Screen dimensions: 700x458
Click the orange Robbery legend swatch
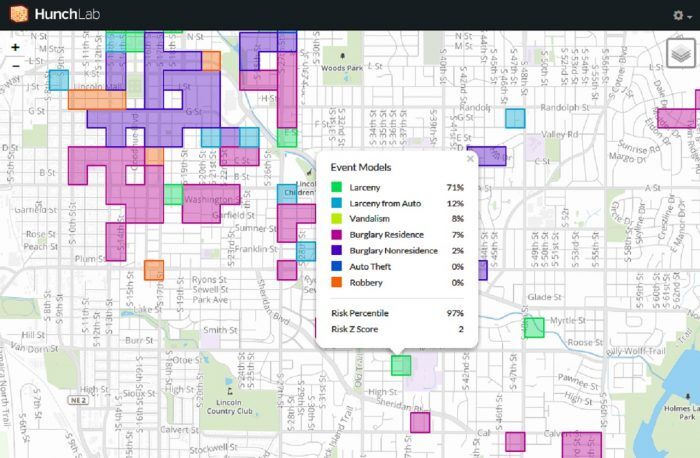(337, 282)
